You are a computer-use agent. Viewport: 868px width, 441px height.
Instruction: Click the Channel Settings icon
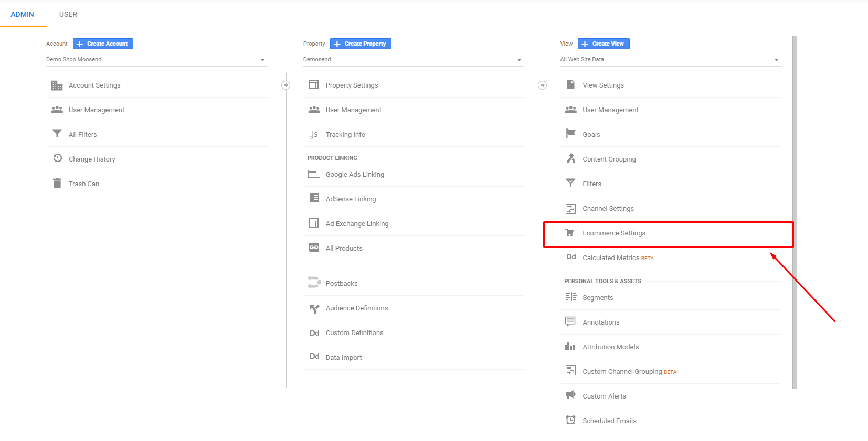click(570, 209)
